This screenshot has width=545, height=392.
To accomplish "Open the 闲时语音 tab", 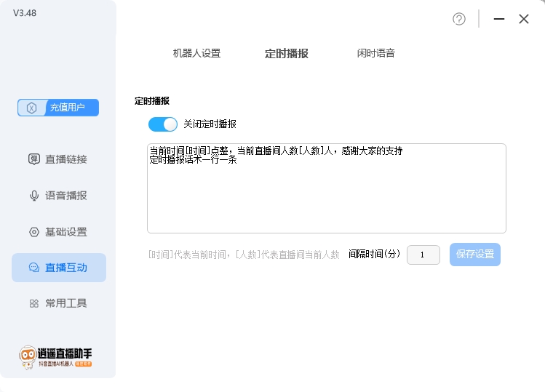I will point(375,53).
